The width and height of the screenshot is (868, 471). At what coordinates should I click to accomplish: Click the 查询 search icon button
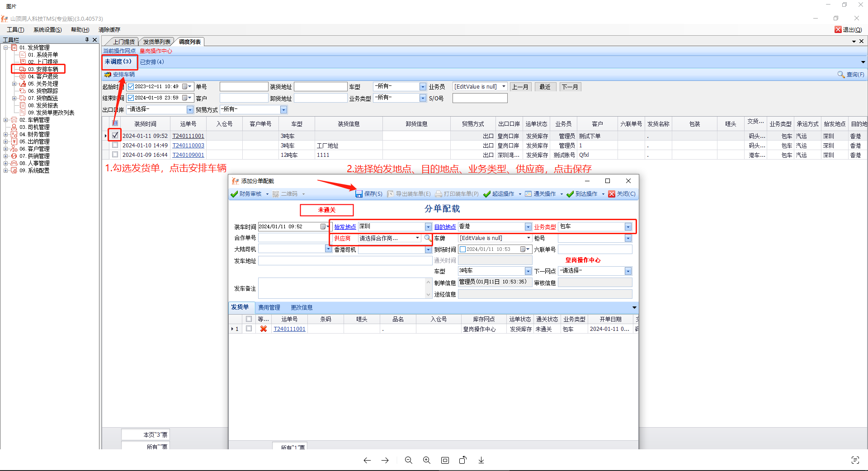coord(841,75)
